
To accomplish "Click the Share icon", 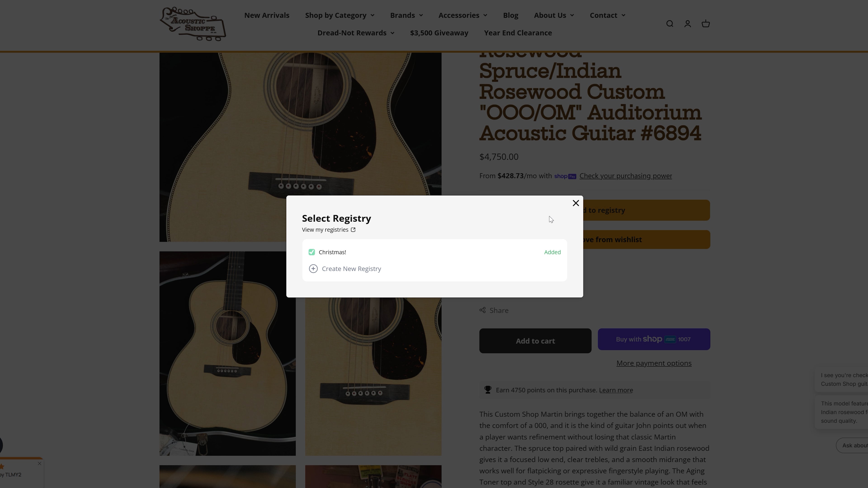I will click(483, 310).
